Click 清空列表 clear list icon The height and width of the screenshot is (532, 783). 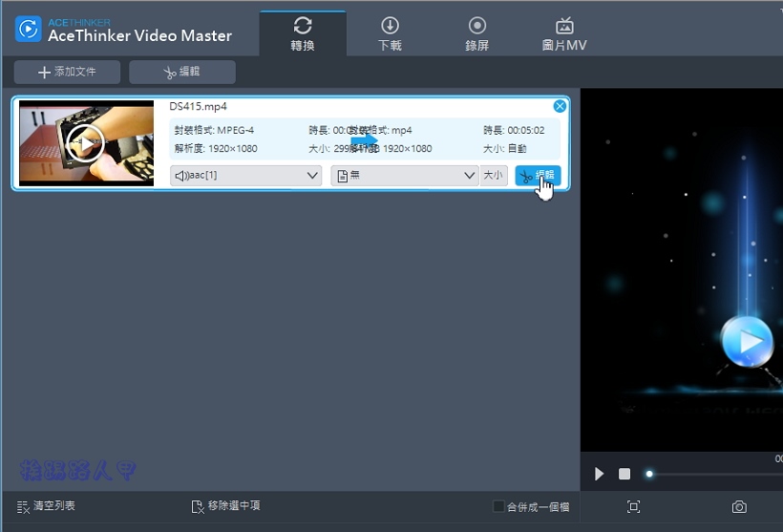coord(24,506)
